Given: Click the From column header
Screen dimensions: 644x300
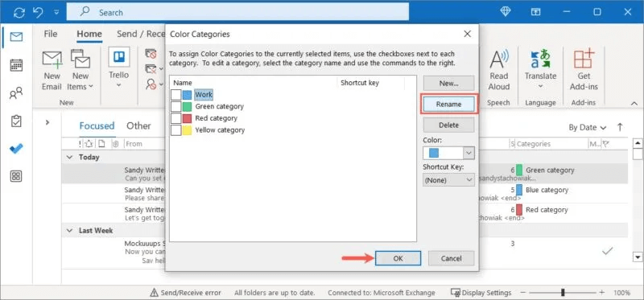Looking at the screenshot, I should tap(134, 144).
